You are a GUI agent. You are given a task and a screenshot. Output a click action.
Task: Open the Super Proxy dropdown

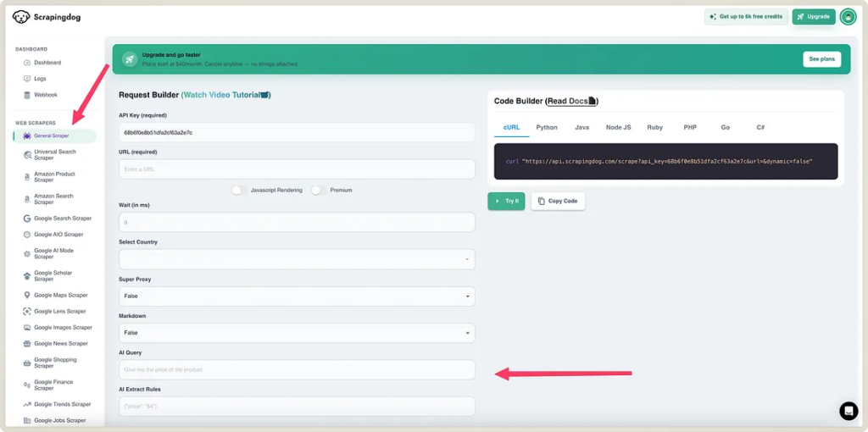pyautogui.click(x=297, y=296)
